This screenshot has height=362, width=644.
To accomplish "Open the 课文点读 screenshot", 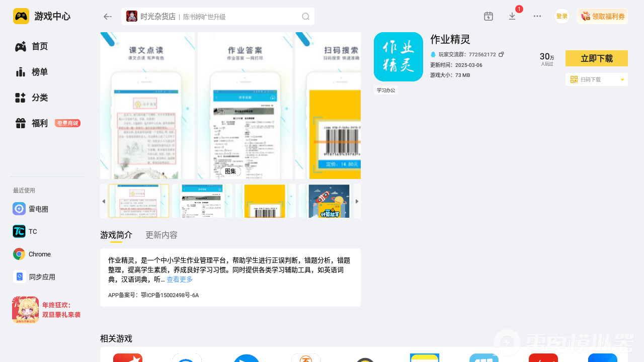I will point(147,106).
